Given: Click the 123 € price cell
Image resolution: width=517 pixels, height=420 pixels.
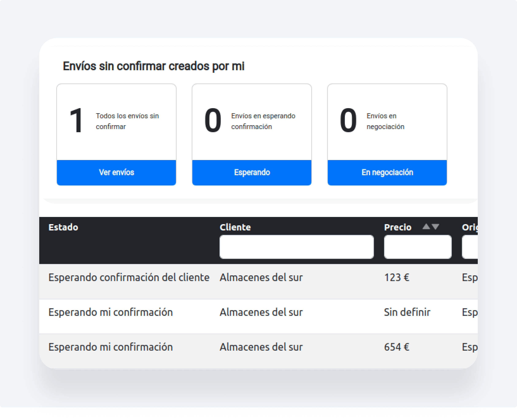Looking at the screenshot, I should coord(397,277).
